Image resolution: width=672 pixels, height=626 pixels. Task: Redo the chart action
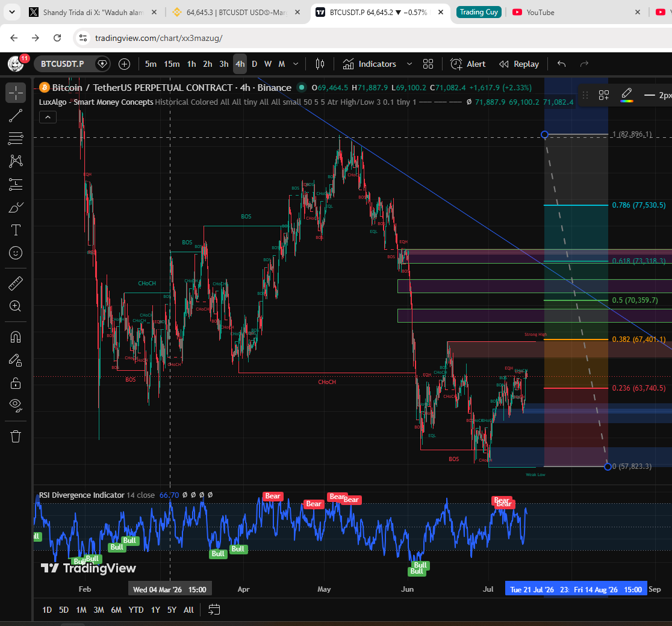click(x=584, y=64)
